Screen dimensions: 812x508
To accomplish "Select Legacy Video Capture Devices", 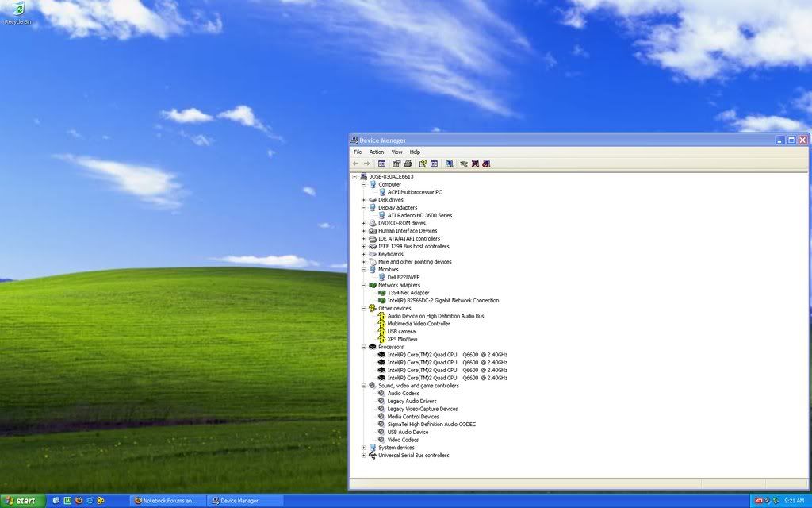I will click(423, 409).
